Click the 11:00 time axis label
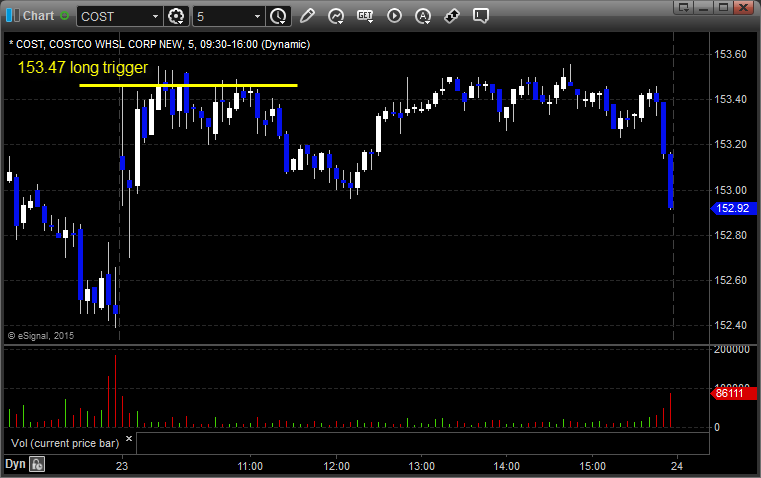Viewport: 761px width, 478px height. click(x=250, y=466)
